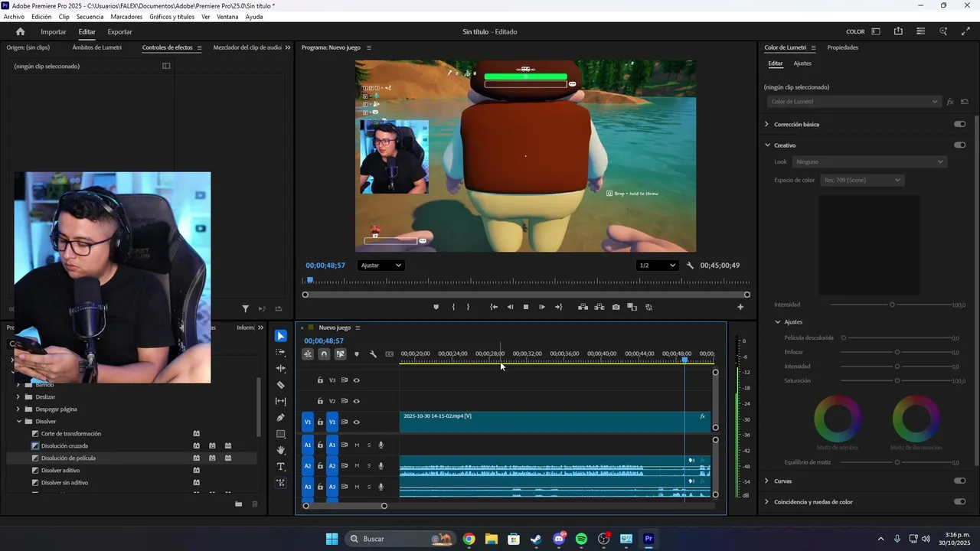Screen dimensions: 980x551
Task: Open the Exportar workspace tab
Action: 119,31
